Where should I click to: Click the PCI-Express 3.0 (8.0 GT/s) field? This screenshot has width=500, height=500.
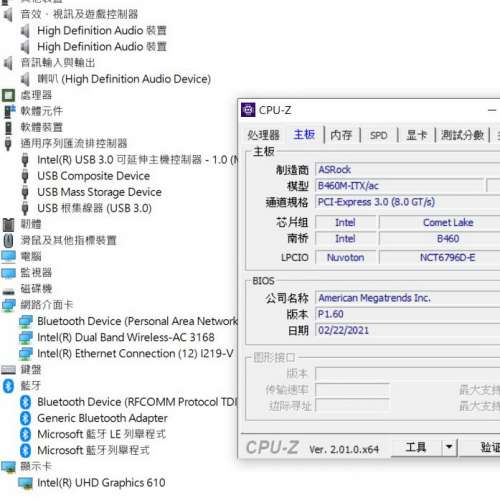(407, 202)
